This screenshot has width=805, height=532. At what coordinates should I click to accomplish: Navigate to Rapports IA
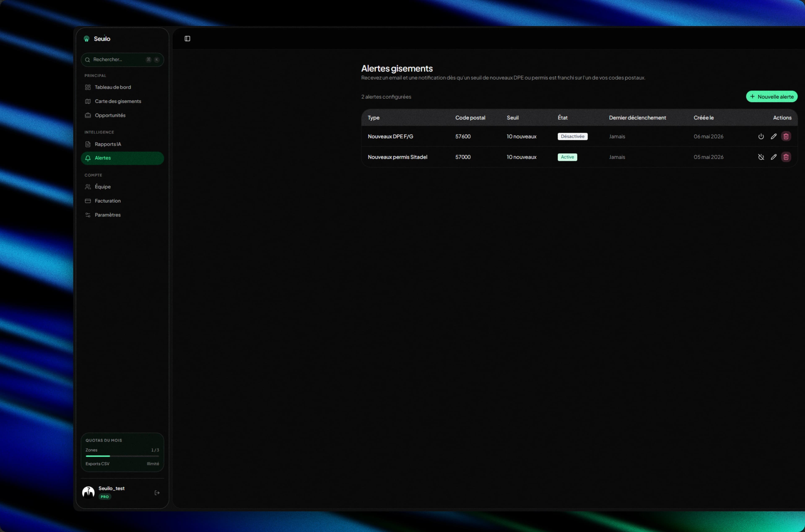pos(122,144)
